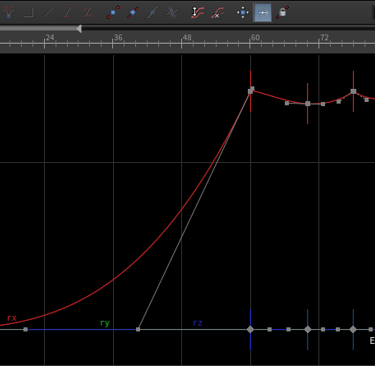375x366 pixels.
Task: Click the four-arrows move keys icon
Action: click(x=243, y=13)
